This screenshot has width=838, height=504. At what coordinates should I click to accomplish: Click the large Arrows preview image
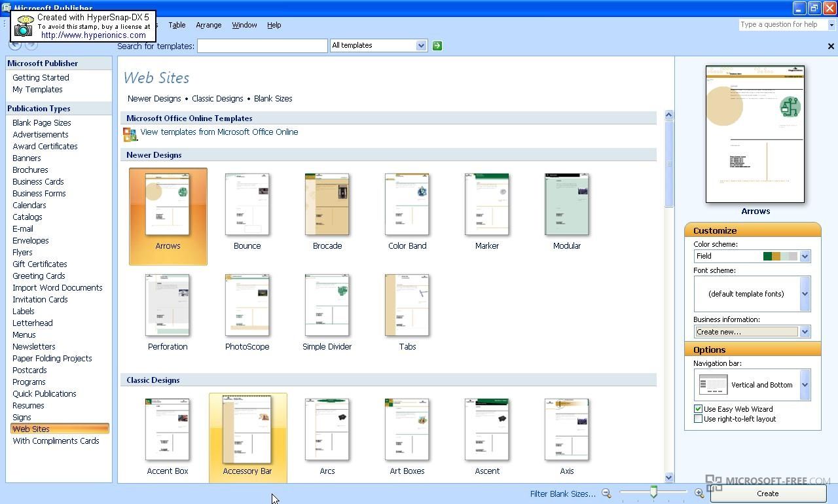click(755, 134)
